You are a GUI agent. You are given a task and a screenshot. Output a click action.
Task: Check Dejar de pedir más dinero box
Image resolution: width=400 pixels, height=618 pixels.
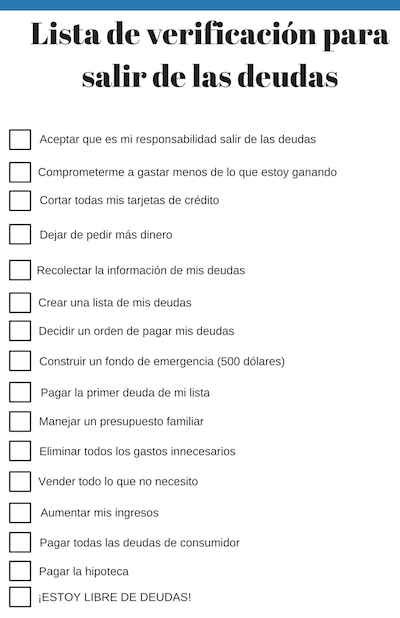pos(20,235)
